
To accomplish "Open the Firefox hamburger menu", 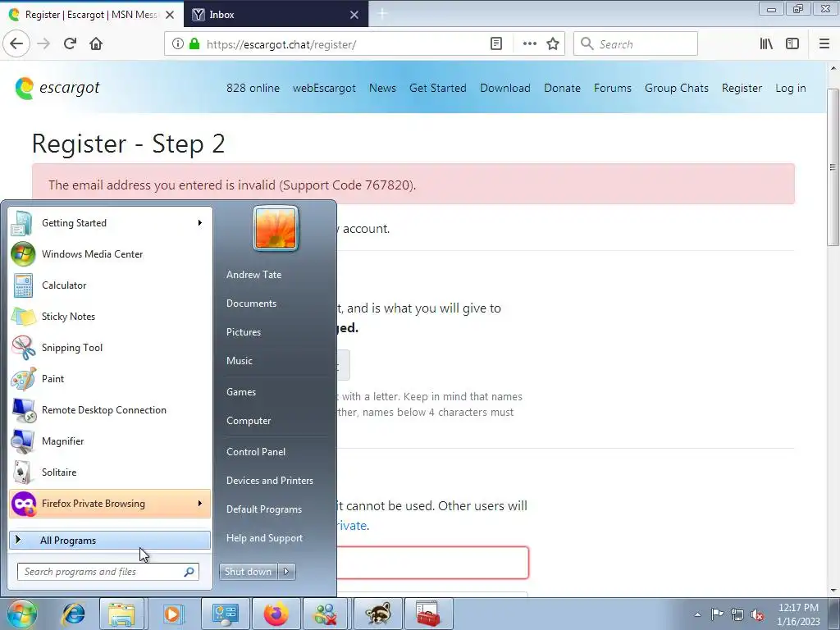I will pos(824,44).
